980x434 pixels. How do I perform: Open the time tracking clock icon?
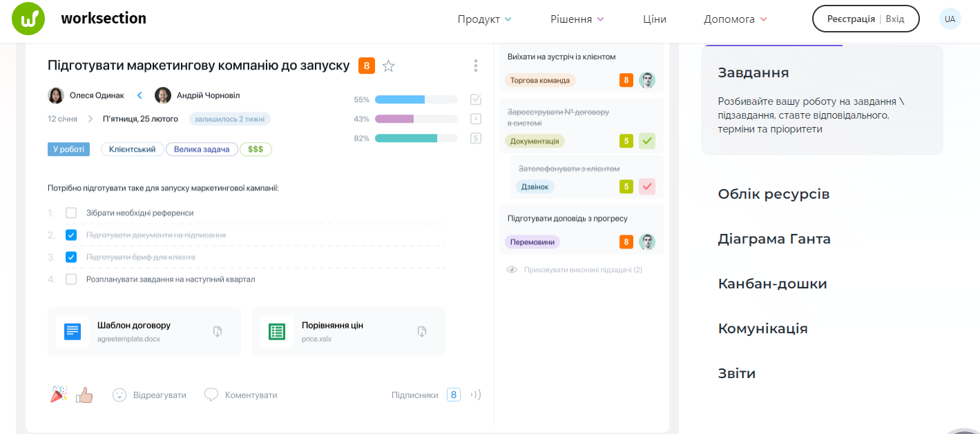click(475, 119)
